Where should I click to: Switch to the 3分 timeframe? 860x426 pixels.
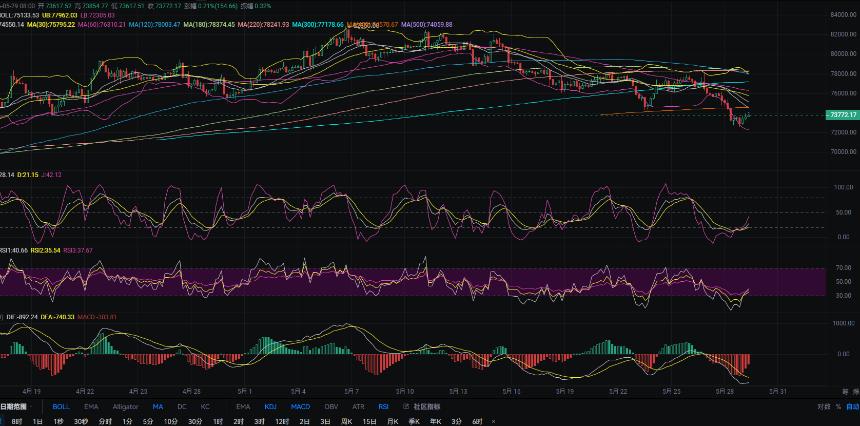(x=456, y=421)
